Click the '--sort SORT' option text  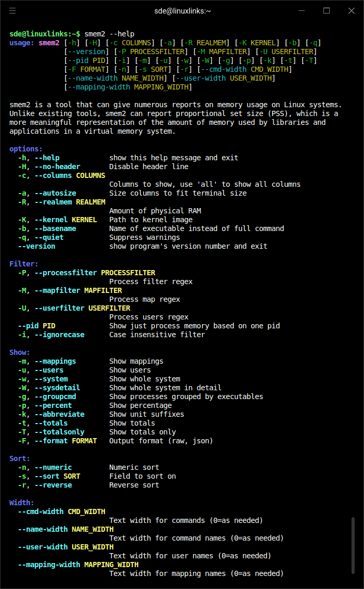57,476
